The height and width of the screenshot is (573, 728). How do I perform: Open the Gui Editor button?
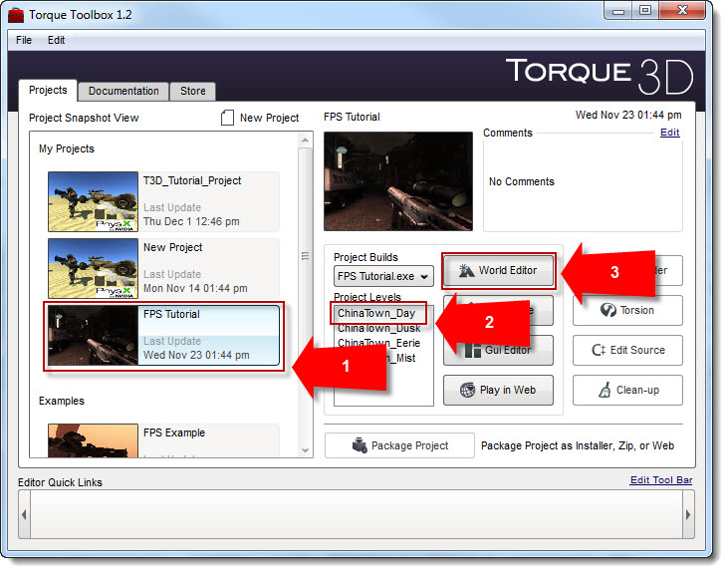pos(498,351)
